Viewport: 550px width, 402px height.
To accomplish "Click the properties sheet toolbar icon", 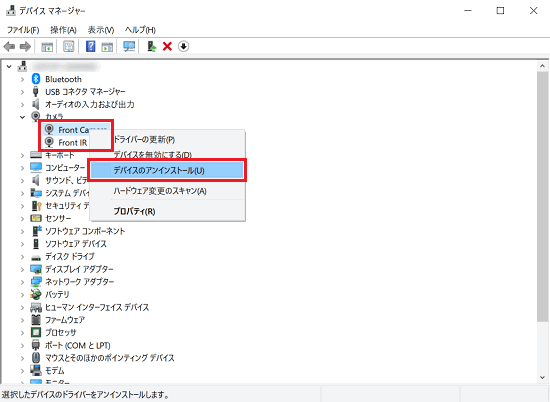I will coord(68,46).
